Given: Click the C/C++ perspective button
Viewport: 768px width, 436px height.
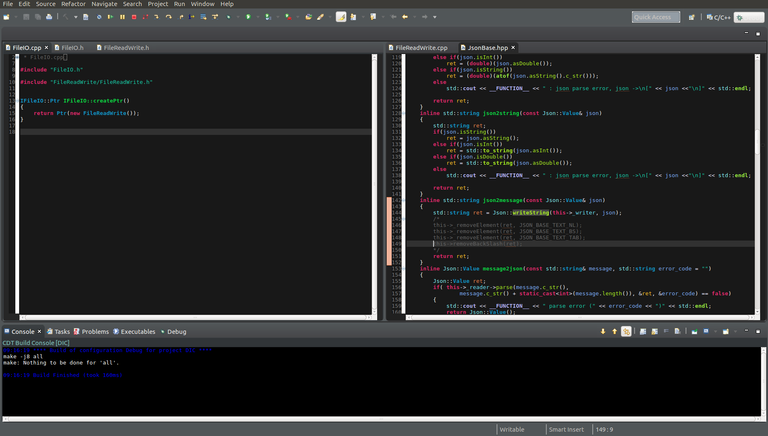Looking at the screenshot, I should pyautogui.click(x=719, y=17).
